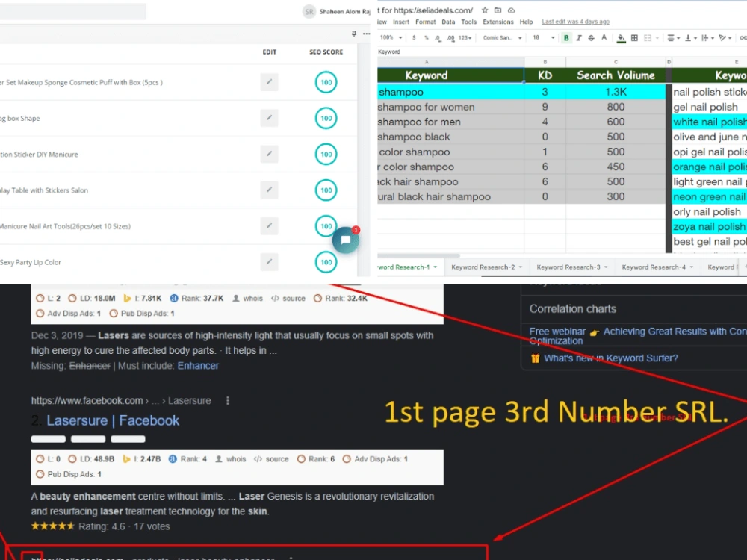Open 'Last edit was 4 days ago' history
The height and width of the screenshot is (560, 747).
[575, 22]
